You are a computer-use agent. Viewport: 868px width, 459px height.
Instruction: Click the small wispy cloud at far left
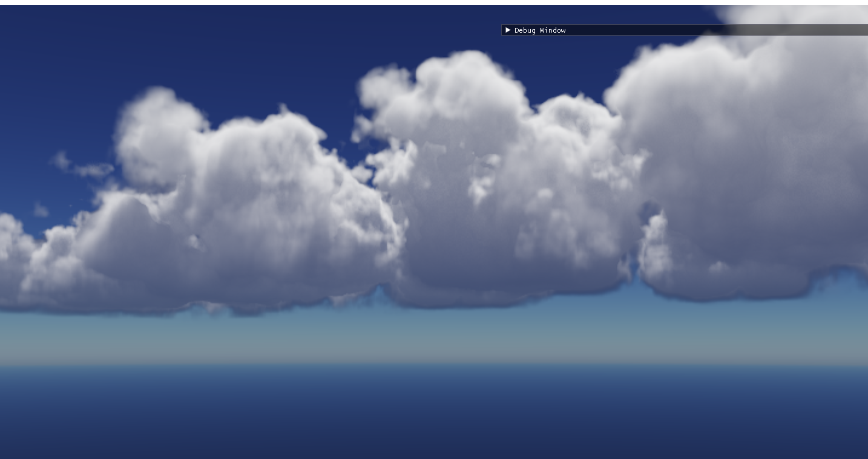82,167
